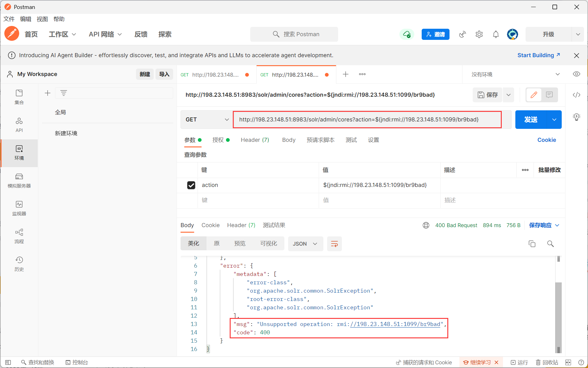This screenshot has width=588, height=368.
Task: Open the 文件 menu
Action: (9, 19)
